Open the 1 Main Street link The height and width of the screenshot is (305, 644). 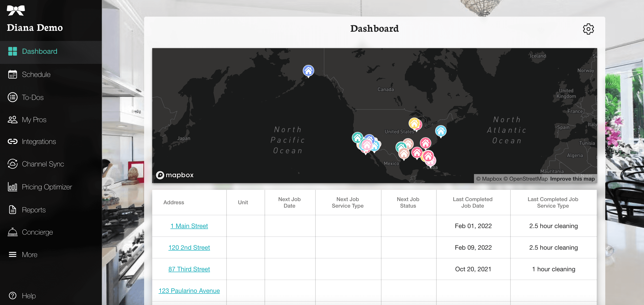189,226
